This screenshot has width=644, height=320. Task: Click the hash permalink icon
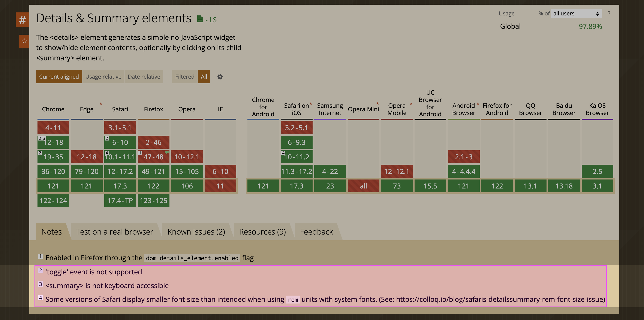coord(22,20)
